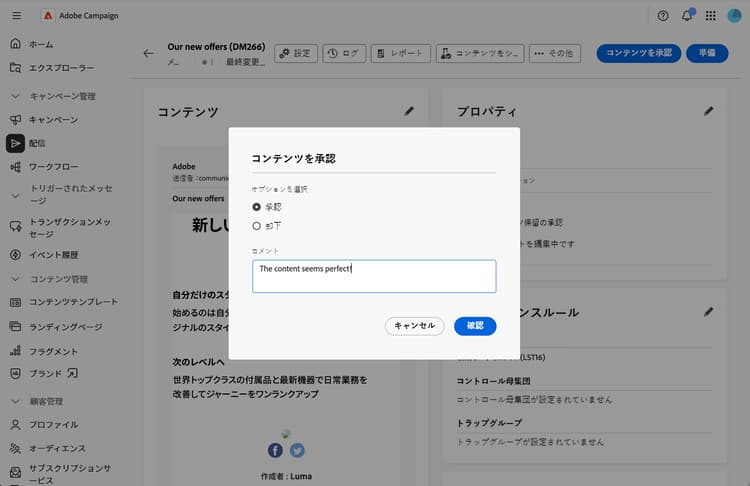Edit the プロパティ panel via pencil icon
750x486 pixels.
pyautogui.click(x=708, y=111)
